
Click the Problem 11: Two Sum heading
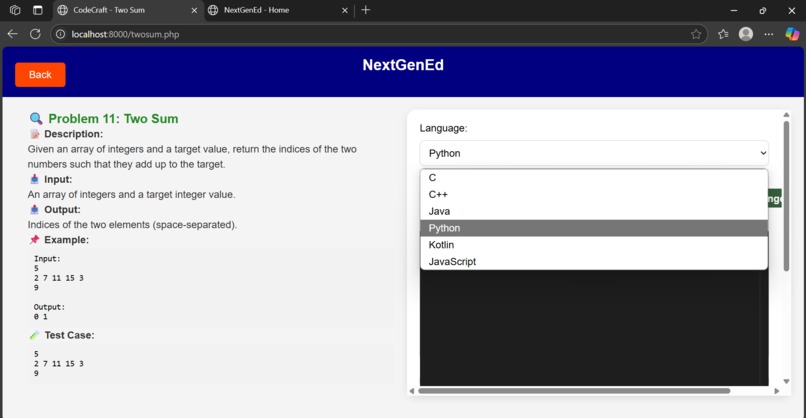pyautogui.click(x=113, y=119)
